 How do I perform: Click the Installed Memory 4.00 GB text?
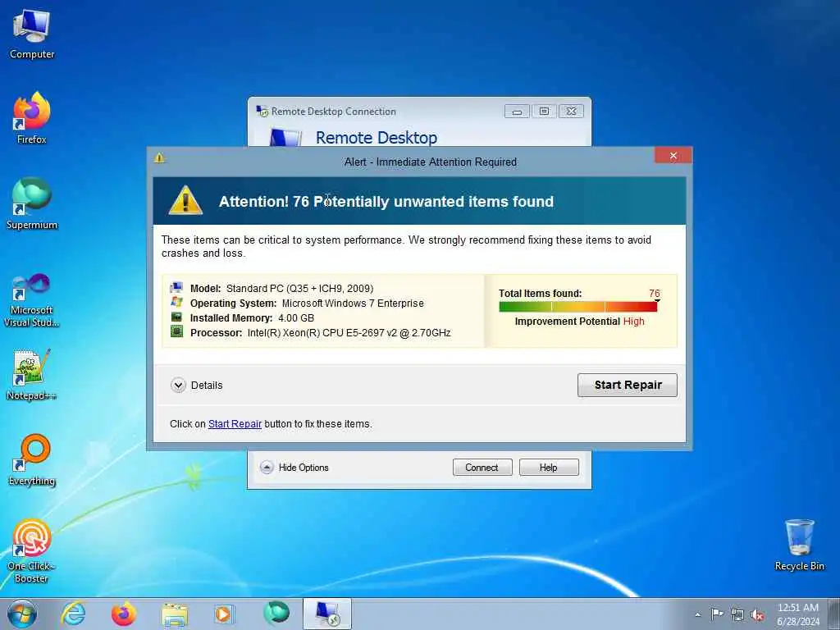point(252,317)
